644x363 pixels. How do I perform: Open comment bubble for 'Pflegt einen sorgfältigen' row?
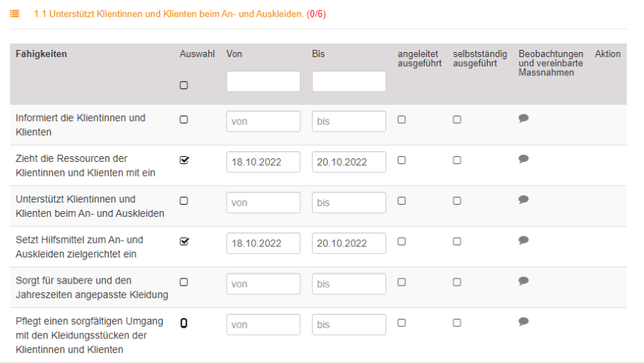point(524,321)
